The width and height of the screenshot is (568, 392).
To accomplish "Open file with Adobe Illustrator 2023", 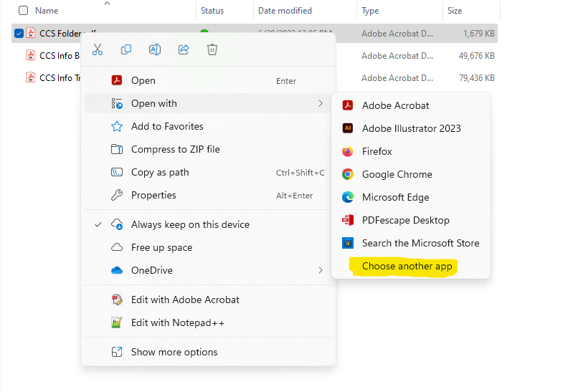I will (411, 128).
